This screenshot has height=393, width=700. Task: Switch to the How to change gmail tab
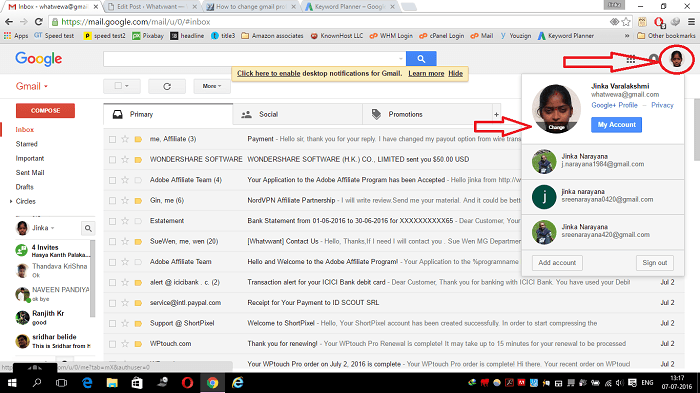(x=250, y=7)
